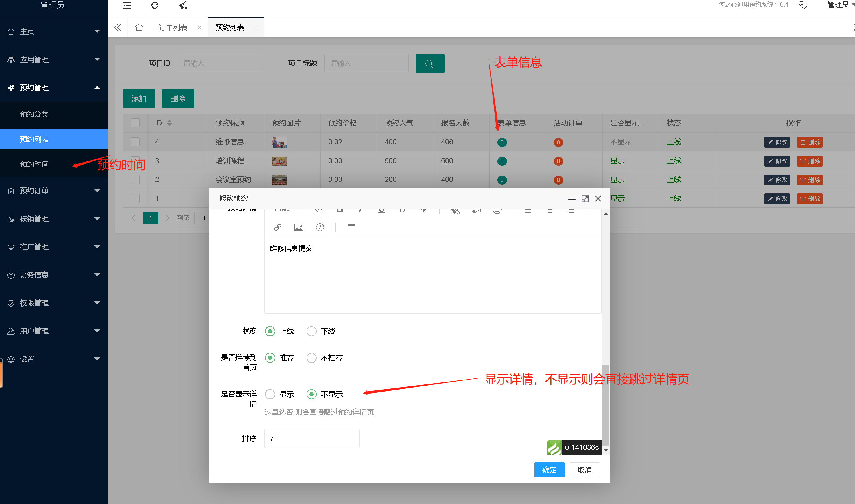
Task: Toggle the select-all checkbox in the table header
Action: point(135,123)
